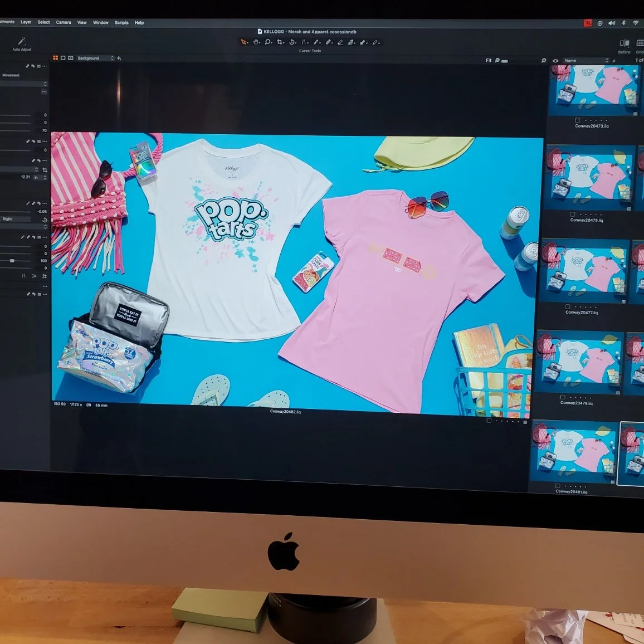This screenshot has width=644, height=644.
Task: Toggle checkbox below Conway20477.iiq thumbnail
Action: [x=568, y=306]
